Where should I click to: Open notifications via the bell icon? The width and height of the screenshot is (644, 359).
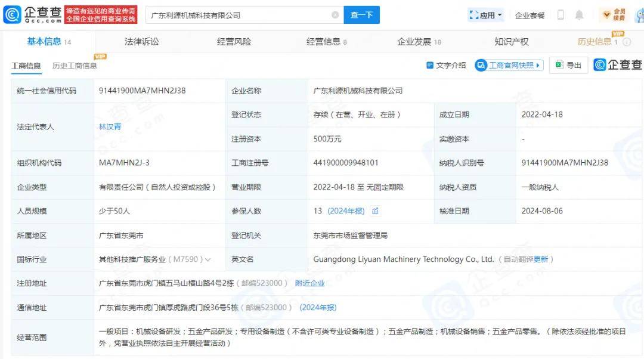tap(579, 15)
